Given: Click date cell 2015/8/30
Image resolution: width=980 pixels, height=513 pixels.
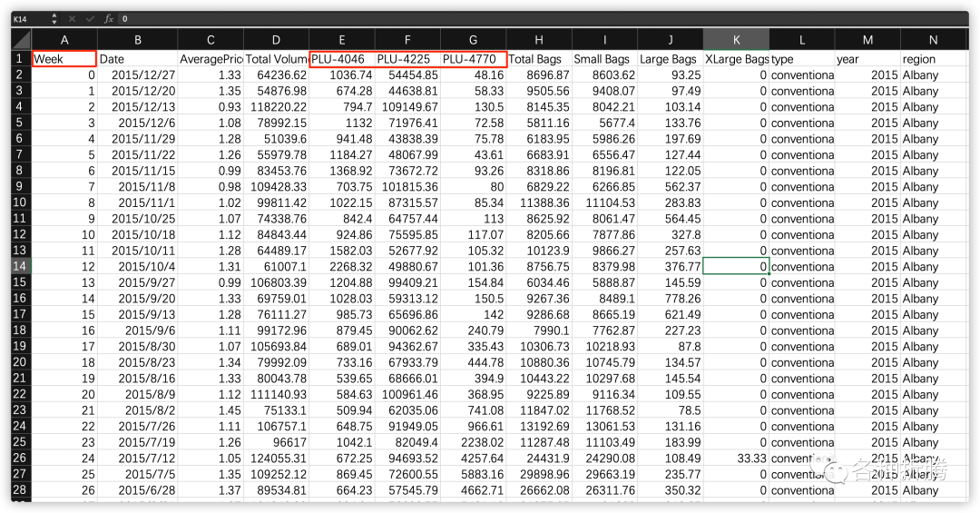Looking at the screenshot, I should (x=138, y=347).
